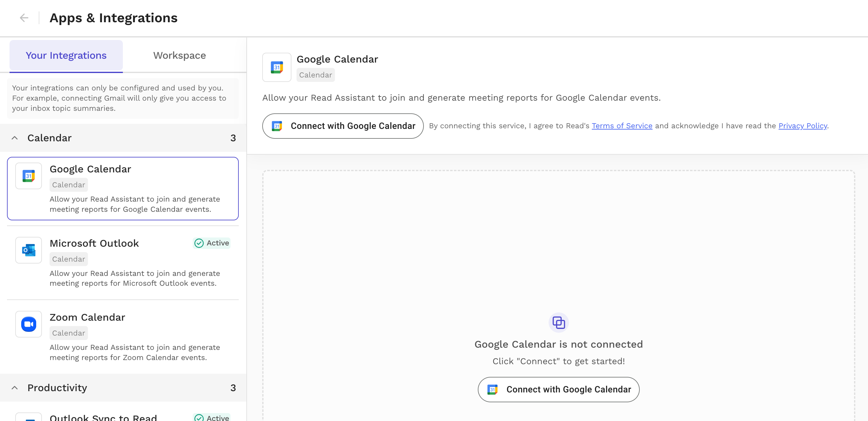The width and height of the screenshot is (868, 421).
Task: Click Zoom Calendar description text
Action: [134, 352]
